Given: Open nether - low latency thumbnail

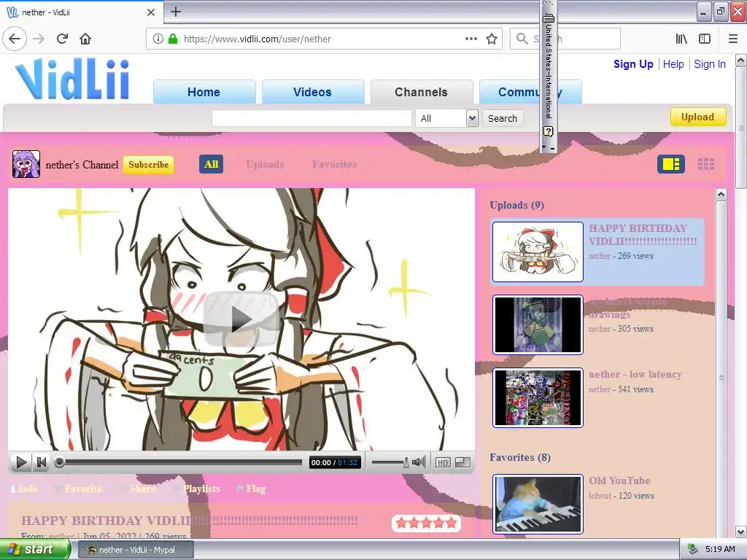Looking at the screenshot, I should (x=538, y=397).
